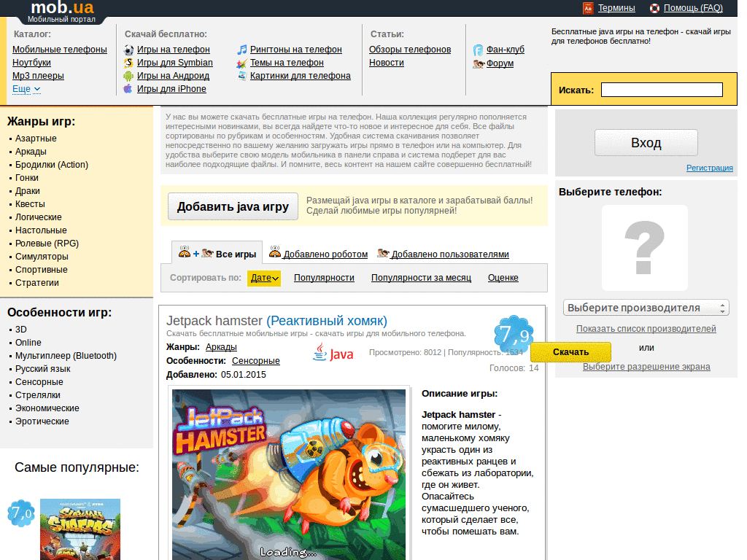Click the 7,9 rating badge

[x=514, y=334]
